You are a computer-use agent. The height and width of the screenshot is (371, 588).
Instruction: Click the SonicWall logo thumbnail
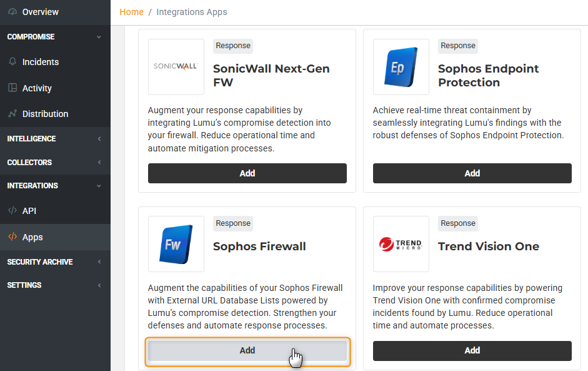176,67
